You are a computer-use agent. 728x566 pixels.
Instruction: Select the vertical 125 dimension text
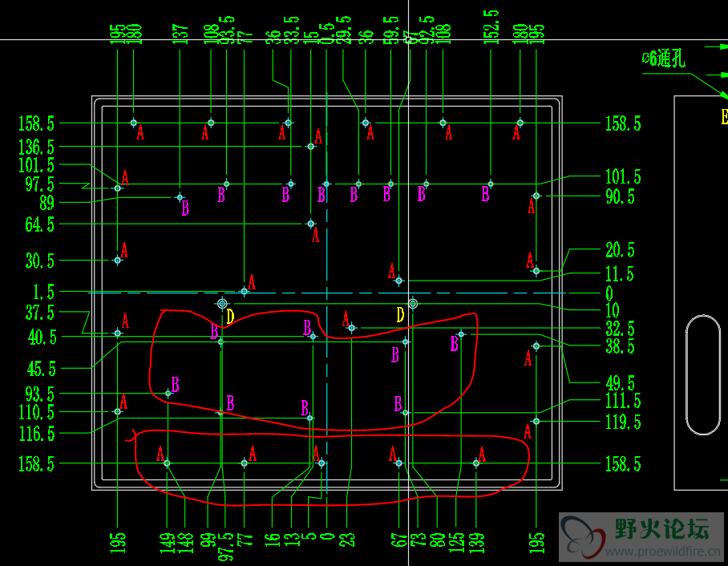(x=456, y=543)
